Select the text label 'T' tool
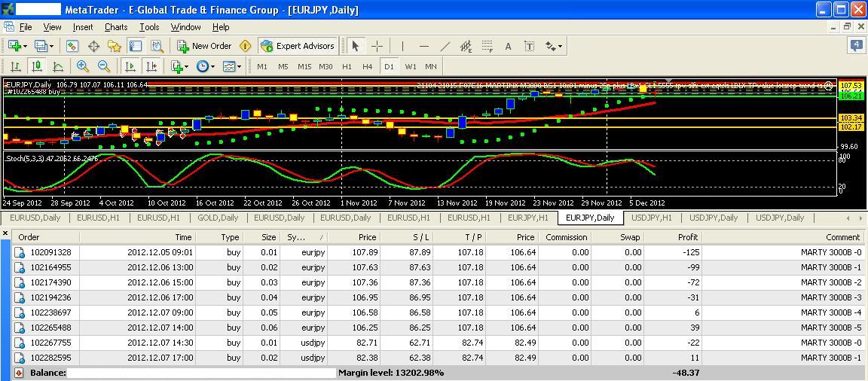Screen dimensions: 868x381 [x=529, y=47]
